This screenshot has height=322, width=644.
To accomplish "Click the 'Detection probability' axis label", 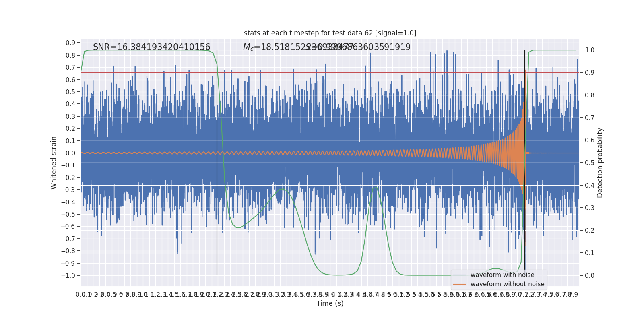I will click(600, 163).
